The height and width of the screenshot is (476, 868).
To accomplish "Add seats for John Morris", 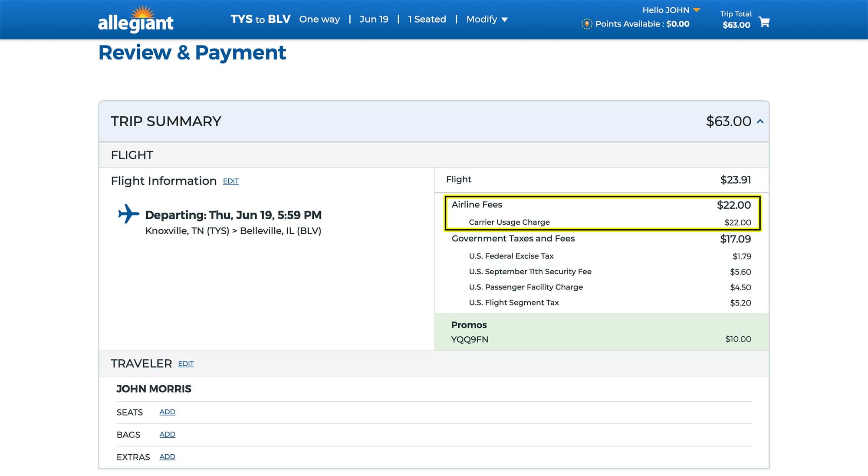I will point(167,412).
